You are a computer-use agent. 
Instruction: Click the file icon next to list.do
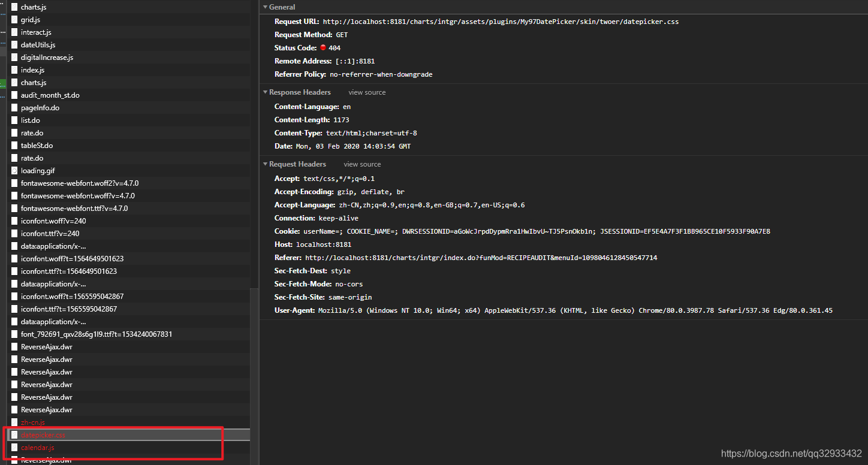(14, 120)
